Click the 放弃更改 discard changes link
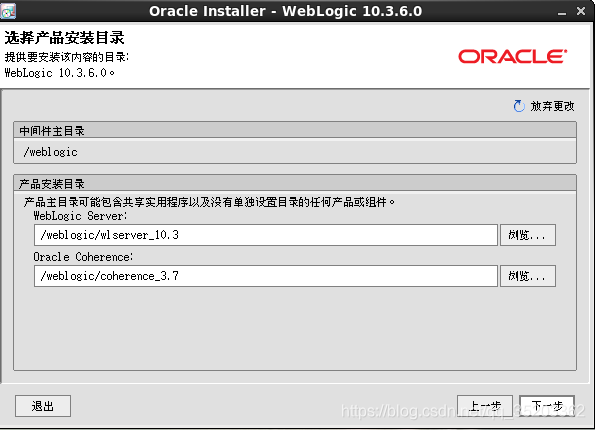 click(552, 106)
